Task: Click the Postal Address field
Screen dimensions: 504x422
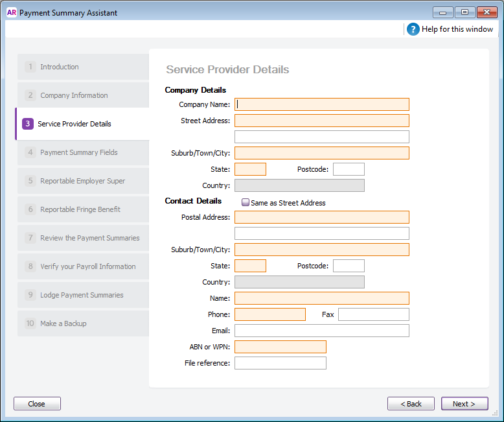Action: click(322, 217)
